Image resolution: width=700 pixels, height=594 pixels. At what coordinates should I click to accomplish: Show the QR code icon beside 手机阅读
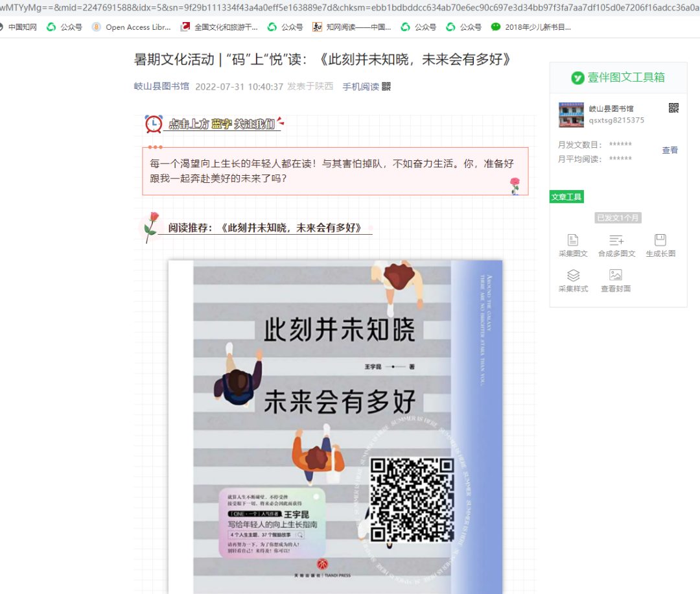click(386, 87)
